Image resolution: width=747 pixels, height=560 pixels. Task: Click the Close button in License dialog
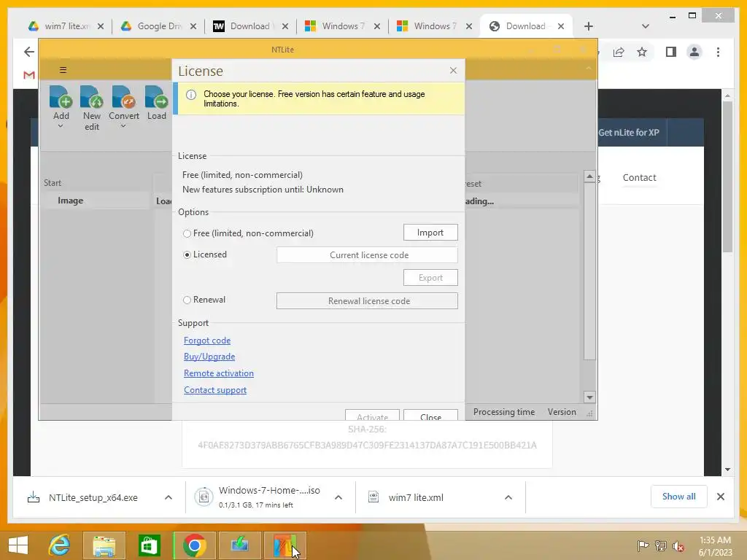pyautogui.click(x=430, y=415)
